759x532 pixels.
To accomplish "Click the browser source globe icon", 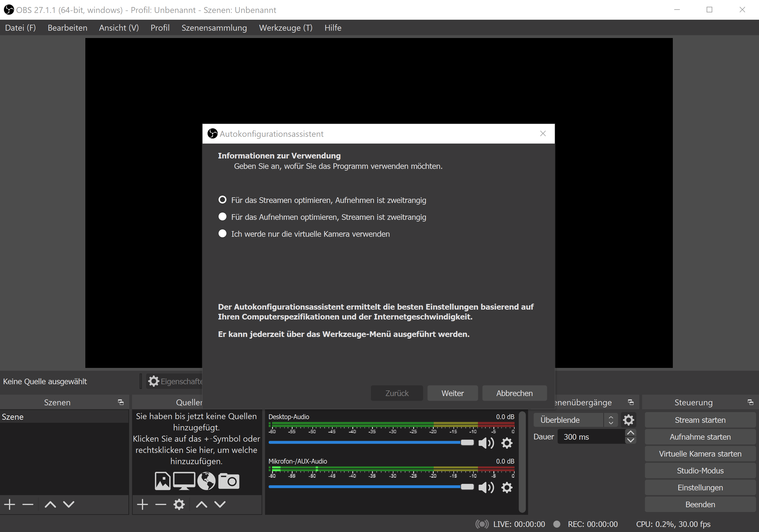I will pyautogui.click(x=207, y=481).
